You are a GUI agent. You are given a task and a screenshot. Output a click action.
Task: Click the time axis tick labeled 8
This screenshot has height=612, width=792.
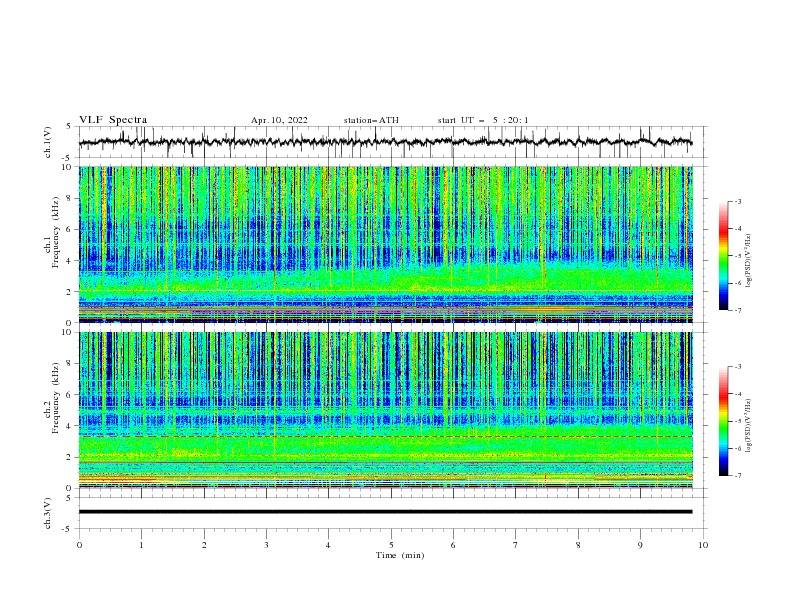[x=578, y=545]
